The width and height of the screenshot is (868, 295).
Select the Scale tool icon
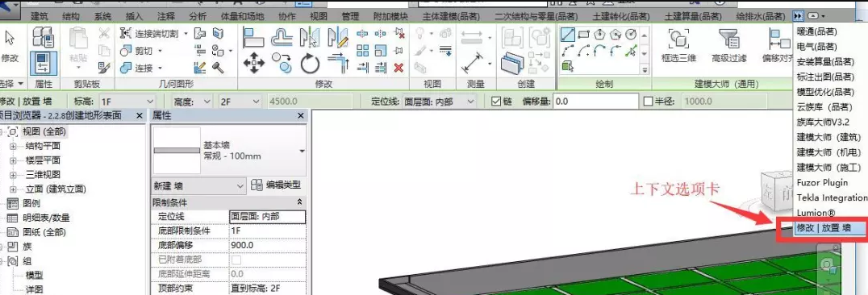tap(380, 51)
